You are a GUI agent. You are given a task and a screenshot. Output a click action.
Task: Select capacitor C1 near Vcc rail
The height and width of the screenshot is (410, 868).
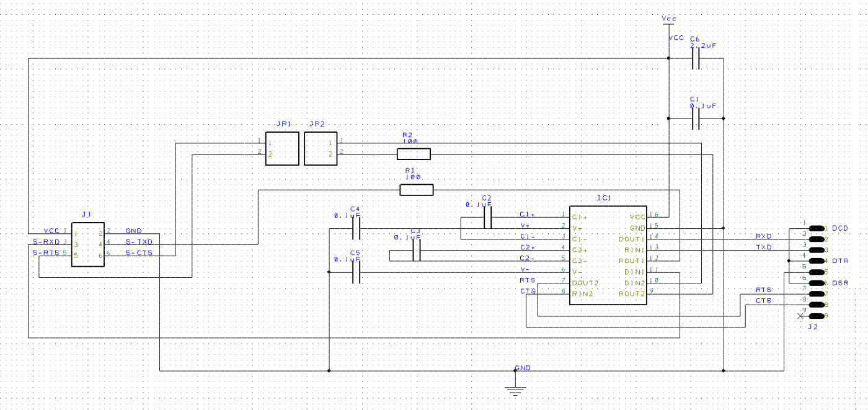point(696,118)
